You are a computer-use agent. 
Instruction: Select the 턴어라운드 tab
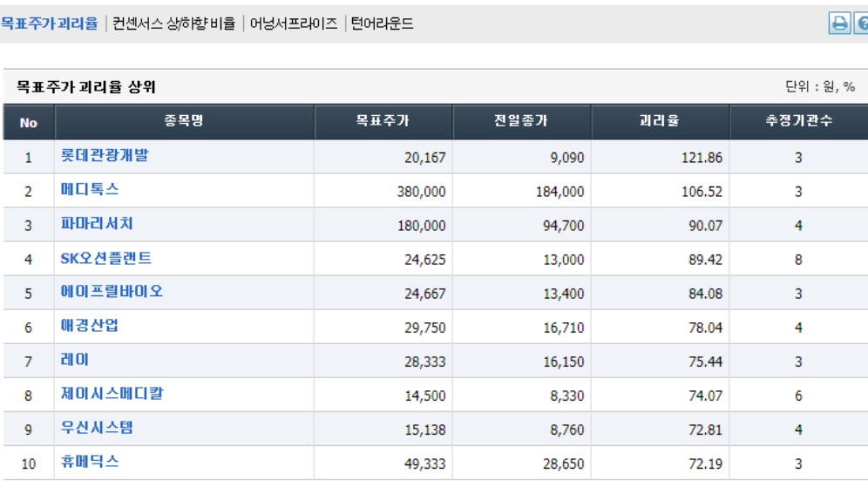point(382,24)
